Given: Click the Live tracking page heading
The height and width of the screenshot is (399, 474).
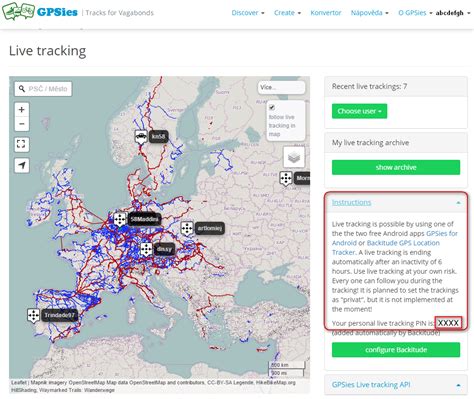Looking at the screenshot, I should click(x=47, y=51).
